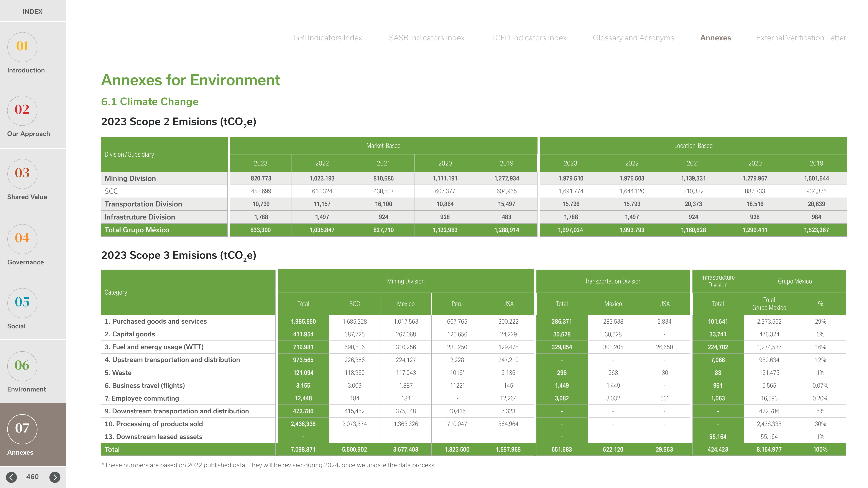Open the 01 Introduction chapter circle
Viewport: 868px width, 488px height.
pos(22,47)
